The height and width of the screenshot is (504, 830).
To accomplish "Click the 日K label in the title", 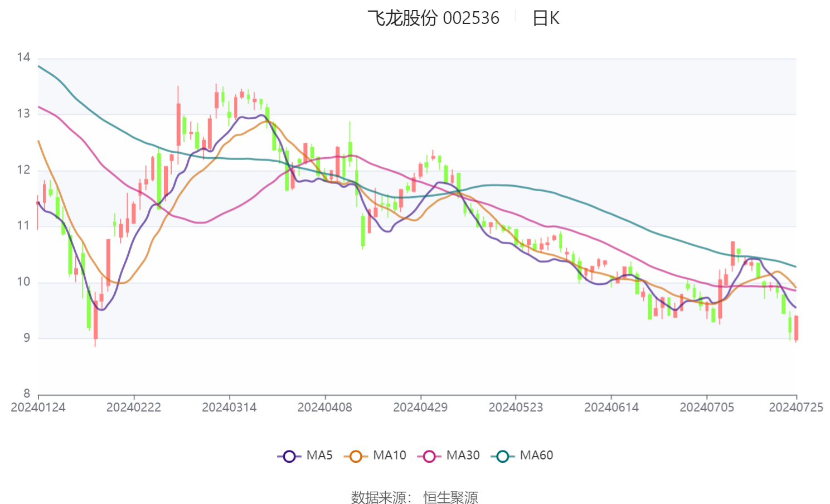I will click(546, 18).
